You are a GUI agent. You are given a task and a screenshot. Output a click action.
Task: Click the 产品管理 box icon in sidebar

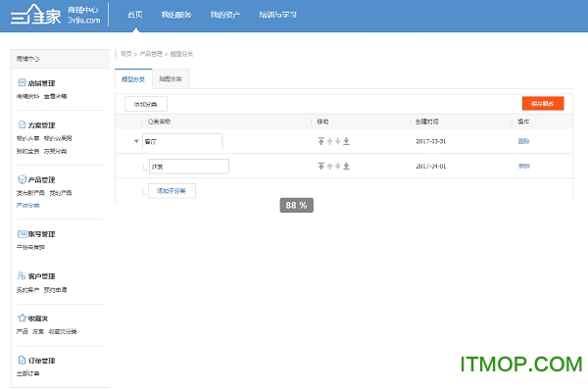(22, 179)
